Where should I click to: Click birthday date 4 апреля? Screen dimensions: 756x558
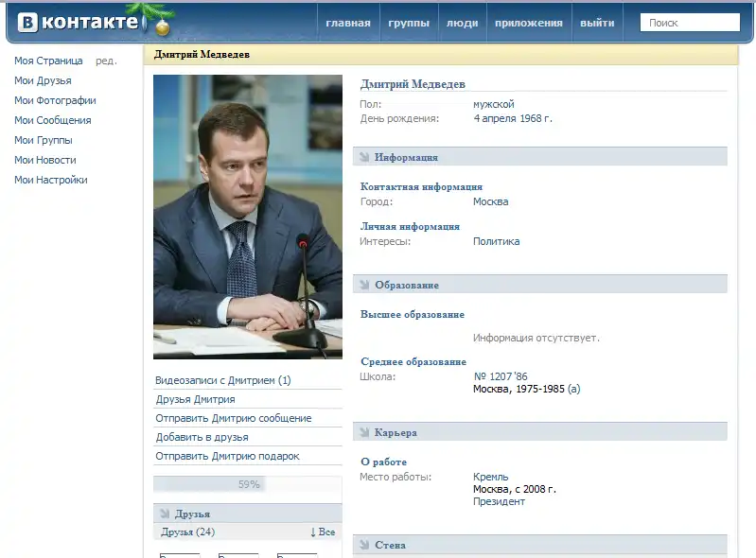[x=495, y=118]
